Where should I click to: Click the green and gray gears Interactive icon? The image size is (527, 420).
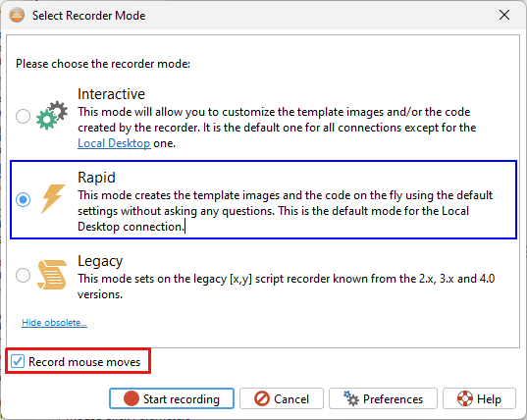(52, 116)
